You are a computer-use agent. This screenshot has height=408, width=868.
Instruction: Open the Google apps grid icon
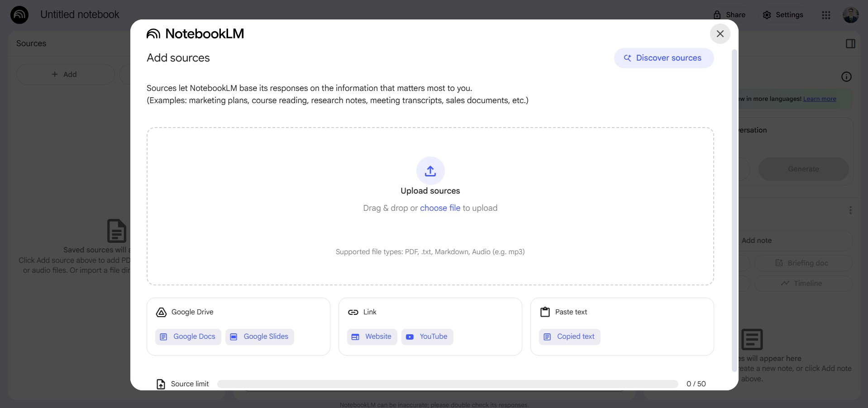(x=826, y=15)
